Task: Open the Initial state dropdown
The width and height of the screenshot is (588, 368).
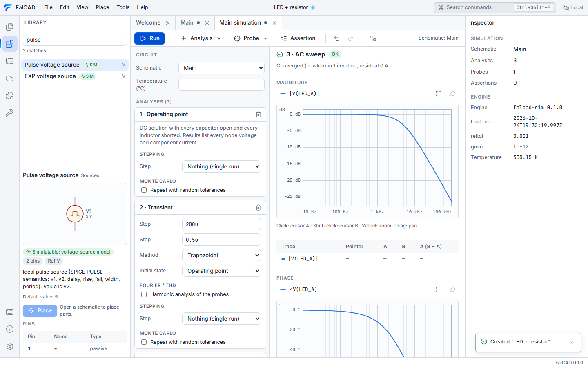Action: point(221,271)
